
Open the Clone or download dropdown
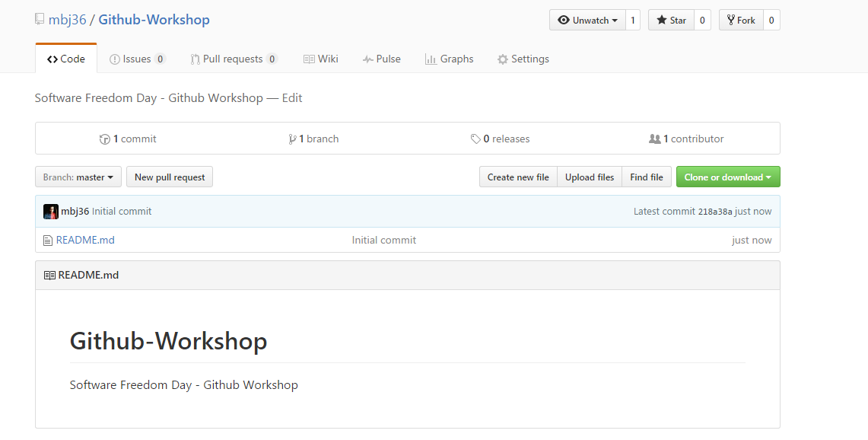pyautogui.click(x=728, y=177)
